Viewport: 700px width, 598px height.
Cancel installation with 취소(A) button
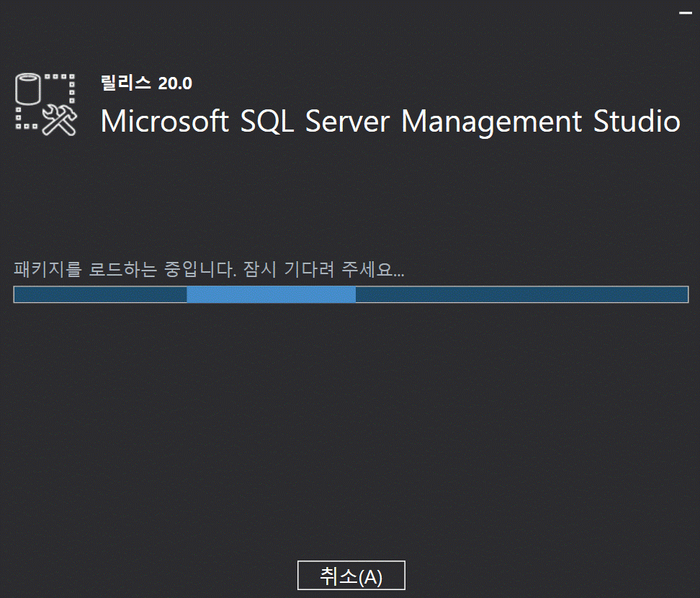pos(351,575)
